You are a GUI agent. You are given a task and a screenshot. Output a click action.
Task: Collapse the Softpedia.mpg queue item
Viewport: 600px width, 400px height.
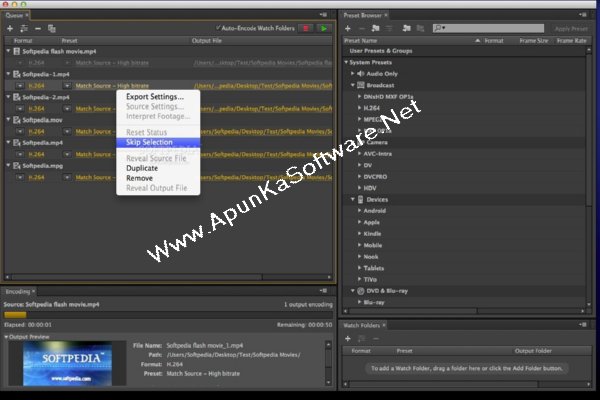8,165
